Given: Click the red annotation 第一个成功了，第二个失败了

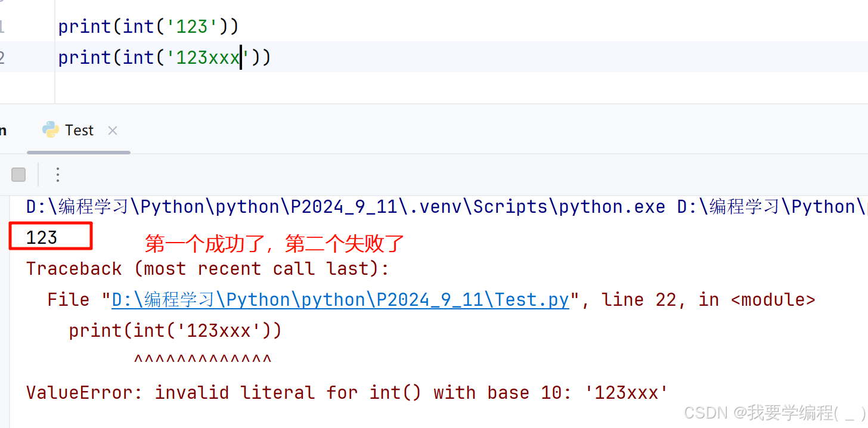Looking at the screenshot, I should pos(275,243).
